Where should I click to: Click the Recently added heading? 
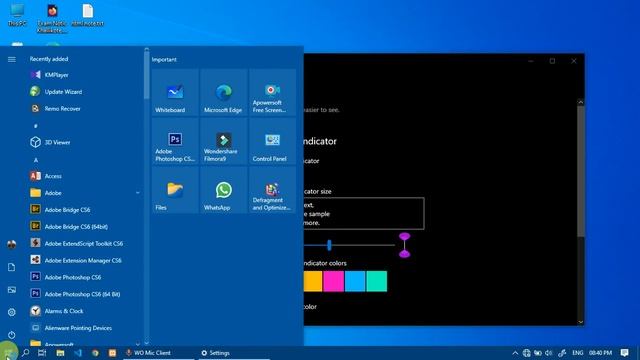tap(49, 59)
